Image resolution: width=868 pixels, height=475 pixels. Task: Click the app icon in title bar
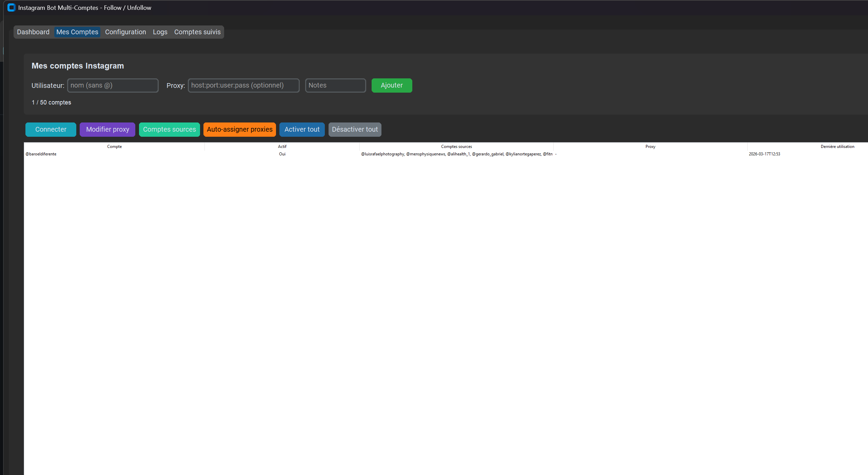click(11, 7)
